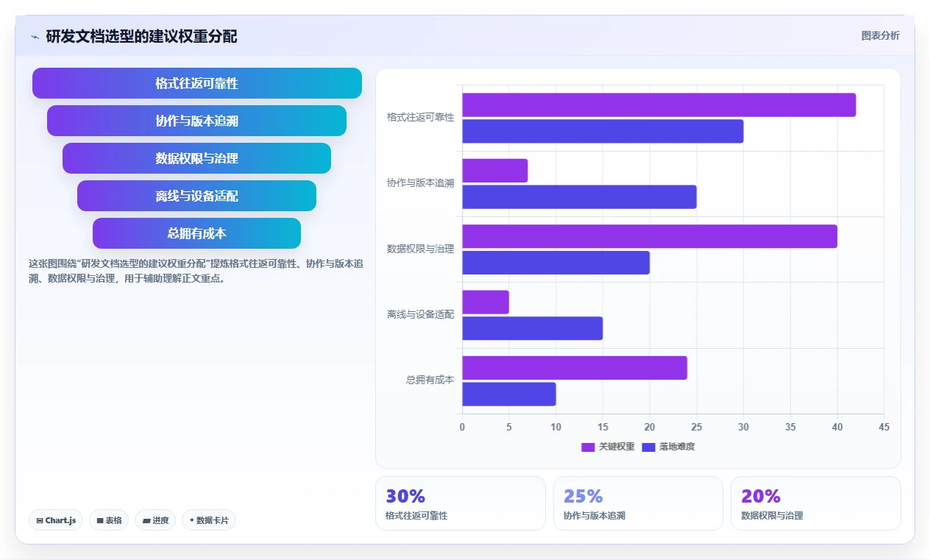Image resolution: width=930 pixels, height=560 pixels.
Task: Toggle the 关键权重 legend item
Action: click(608, 447)
